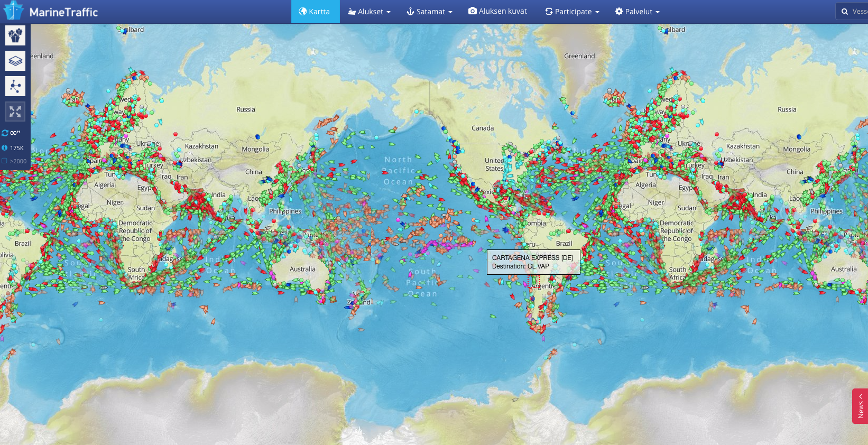Image resolution: width=868 pixels, height=445 pixels.
Task: Open the Participate menu
Action: tap(572, 12)
